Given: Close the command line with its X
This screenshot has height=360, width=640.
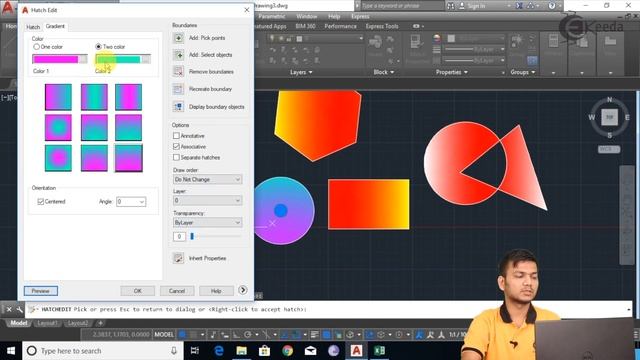Looking at the screenshot, I should click(9, 309).
